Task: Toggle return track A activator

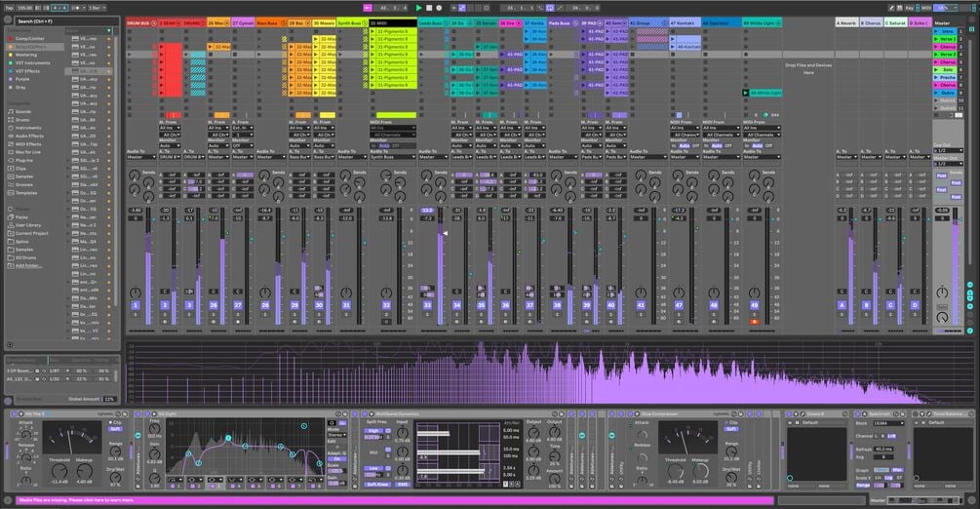Action: pos(842,305)
